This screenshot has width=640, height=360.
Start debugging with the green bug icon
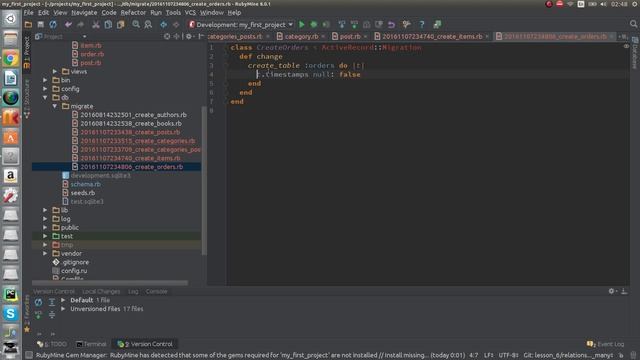313,25
